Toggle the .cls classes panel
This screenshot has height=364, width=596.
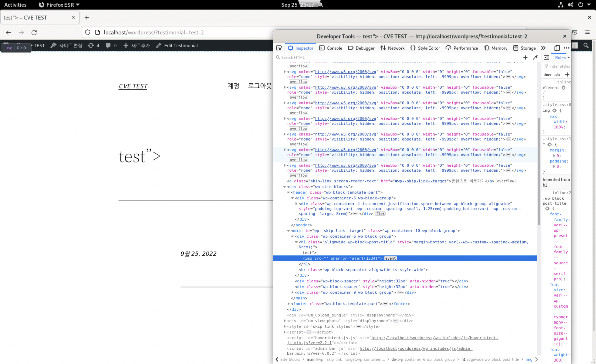558,75
